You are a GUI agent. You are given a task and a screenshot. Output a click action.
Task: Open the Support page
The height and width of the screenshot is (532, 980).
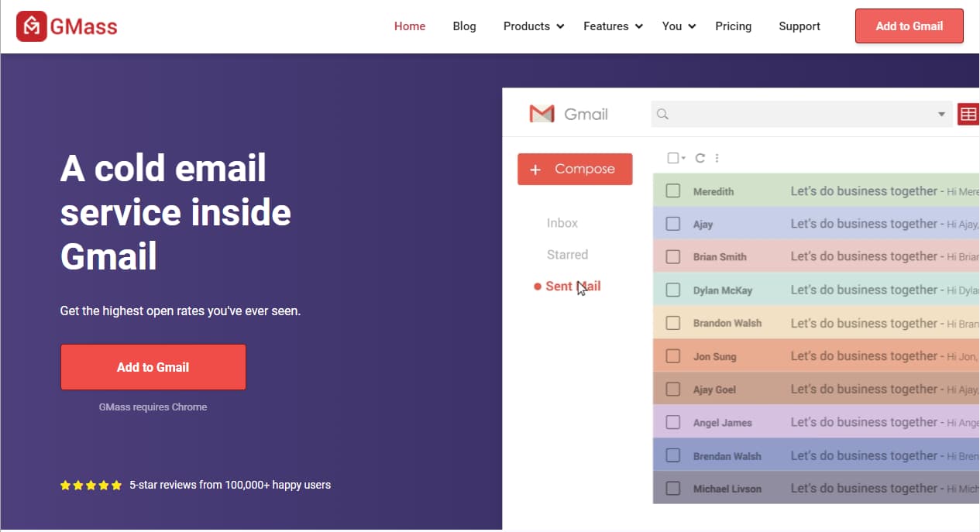799,26
